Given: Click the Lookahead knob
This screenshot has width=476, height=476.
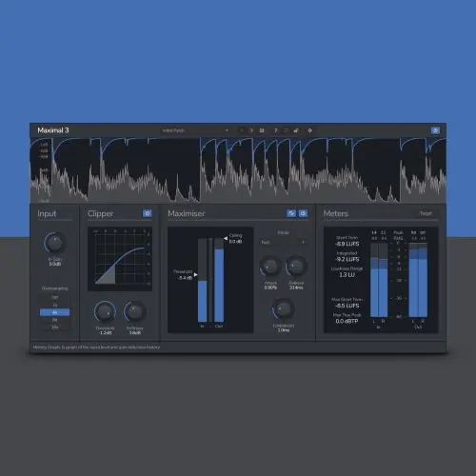Looking at the screenshot, I should pyautogui.click(x=283, y=309).
